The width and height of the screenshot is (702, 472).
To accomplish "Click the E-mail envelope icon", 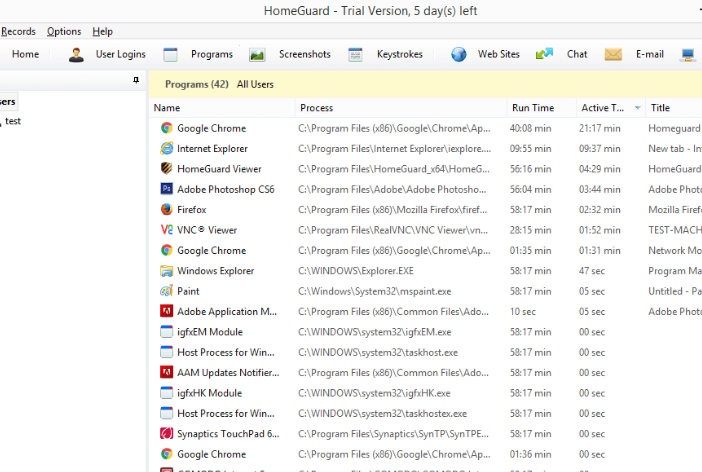I will tap(613, 54).
